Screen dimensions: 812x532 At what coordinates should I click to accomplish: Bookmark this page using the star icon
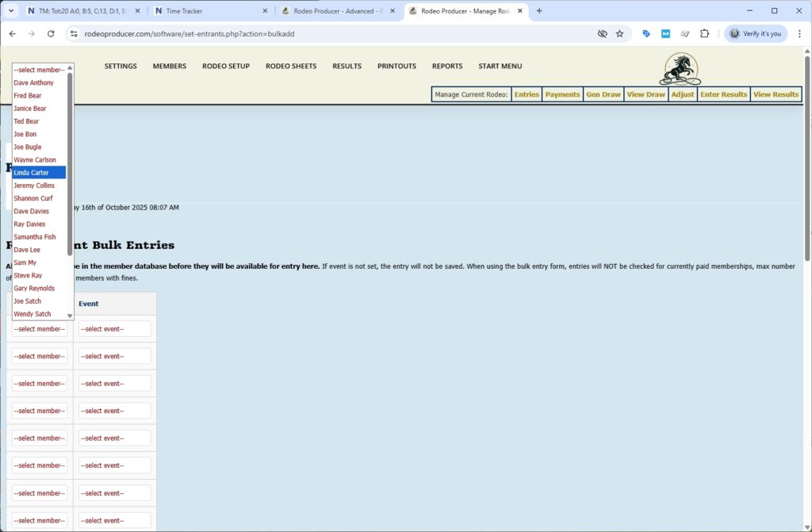pyautogui.click(x=619, y=33)
